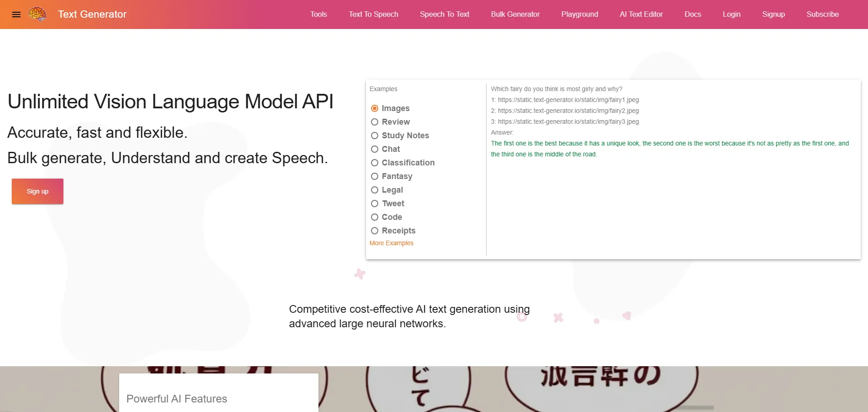Screen dimensions: 868x412
Task: Navigate to Bulk Generator
Action: (x=515, y=15)
